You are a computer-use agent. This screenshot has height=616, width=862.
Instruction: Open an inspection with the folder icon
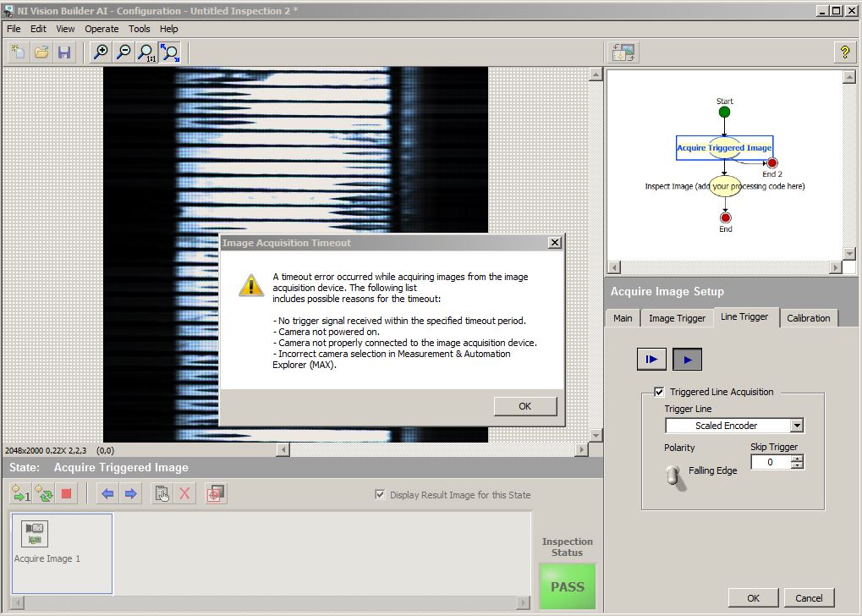click(41, 52)
